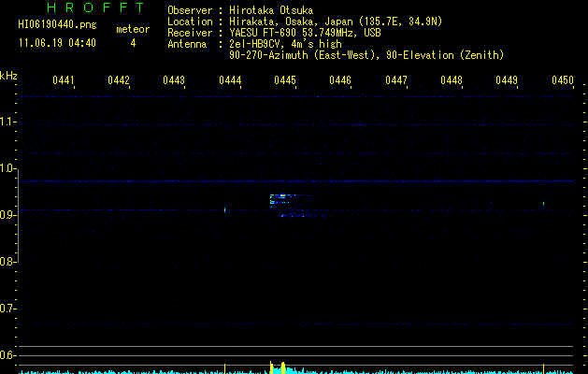Click time marker 0444

tap(230, 80)
